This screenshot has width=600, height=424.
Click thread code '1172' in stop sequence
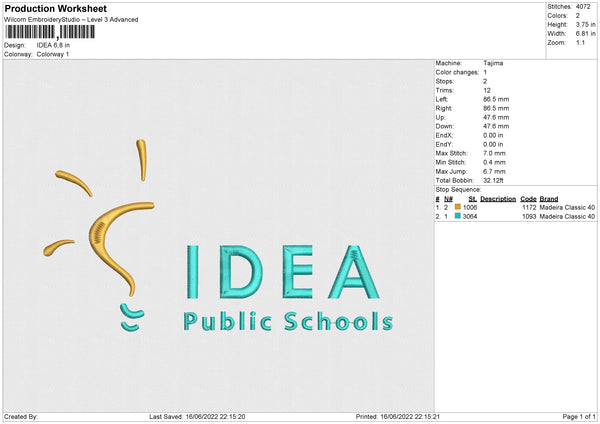[529, 207]
